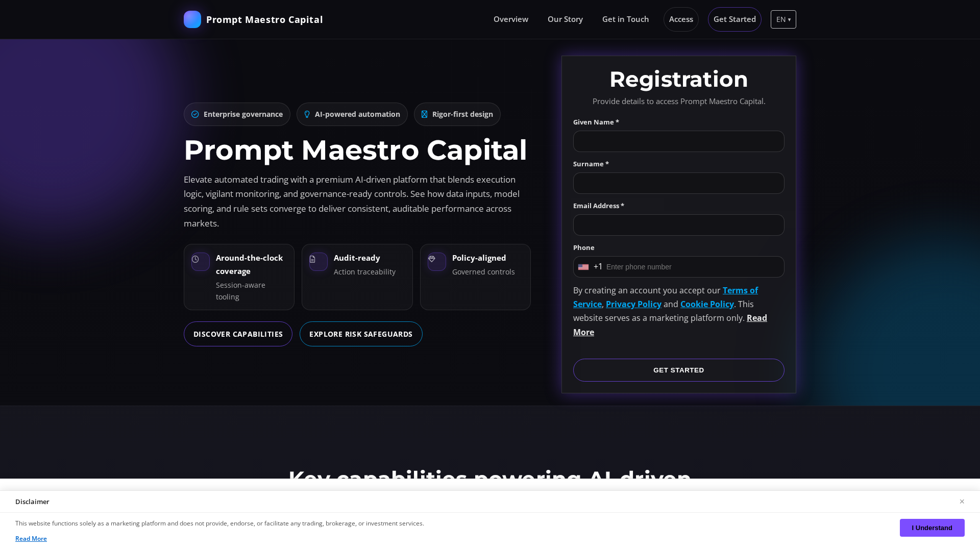Viewport: 980px width, 551px height.
Task: Focus the Email Address input field
Action: point(679,225)
